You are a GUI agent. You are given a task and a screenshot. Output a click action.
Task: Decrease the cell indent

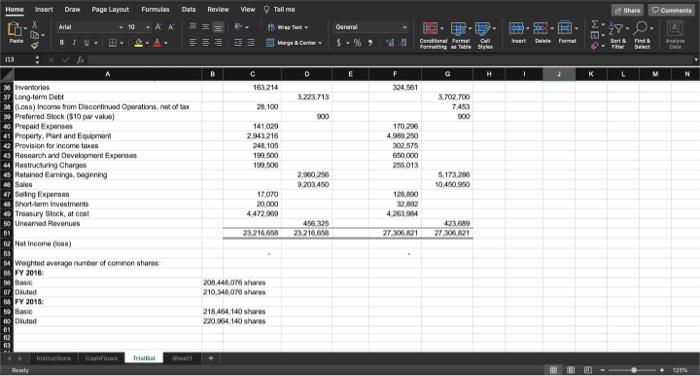click(x=238, y=42)
